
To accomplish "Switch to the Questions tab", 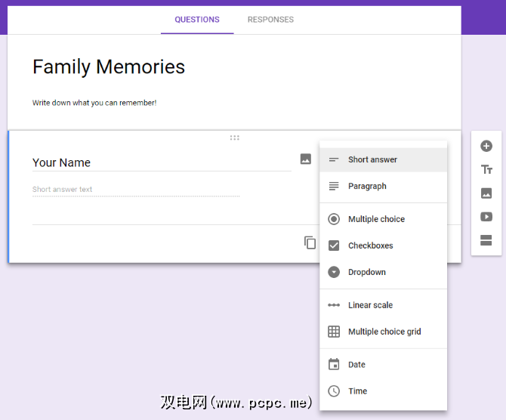I will point(197,20).
